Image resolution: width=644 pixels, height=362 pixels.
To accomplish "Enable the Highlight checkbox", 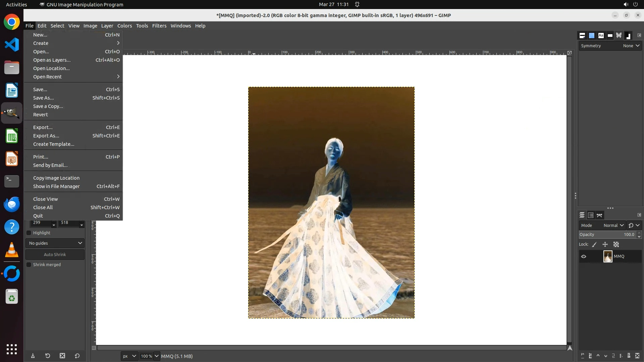I will tap(29, 233).
